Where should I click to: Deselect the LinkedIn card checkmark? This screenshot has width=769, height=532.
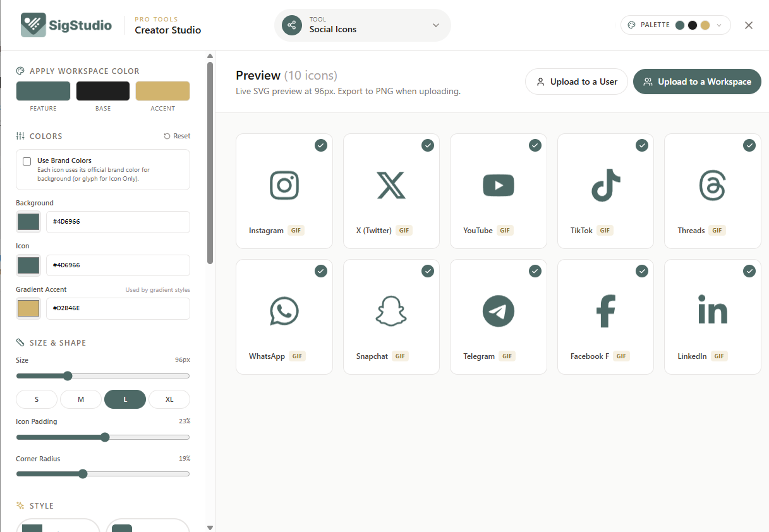point(749,271)
